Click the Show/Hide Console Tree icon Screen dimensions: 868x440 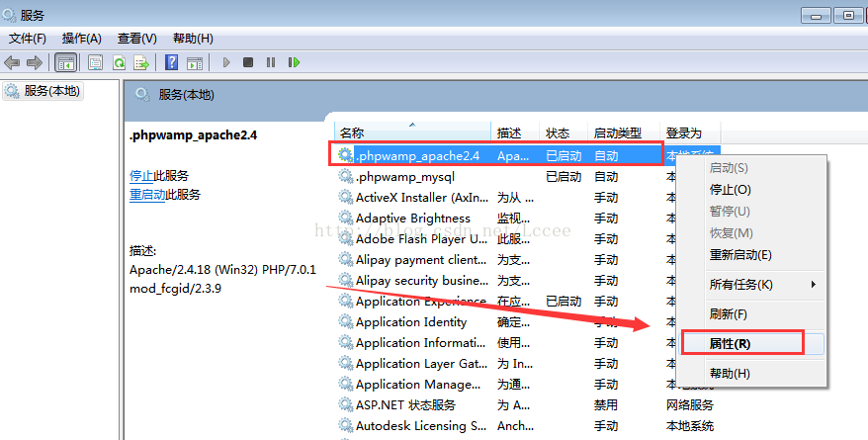(x=65, y=62)
